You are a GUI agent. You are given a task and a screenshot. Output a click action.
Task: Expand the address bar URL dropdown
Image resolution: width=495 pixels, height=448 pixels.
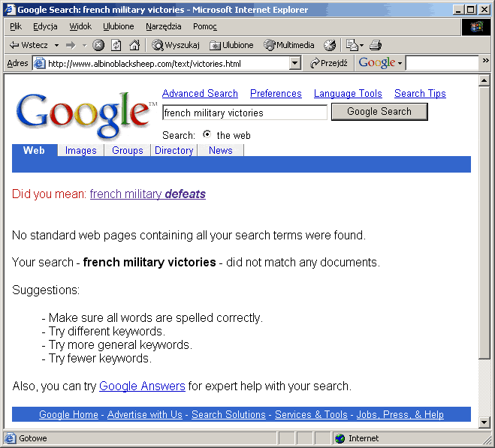click(x=295, y=64)
